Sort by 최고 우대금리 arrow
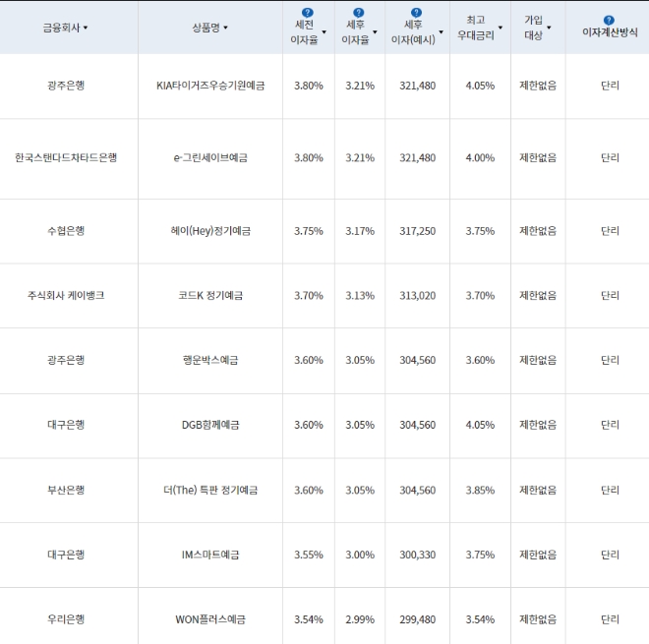 (x=501, y=28)
